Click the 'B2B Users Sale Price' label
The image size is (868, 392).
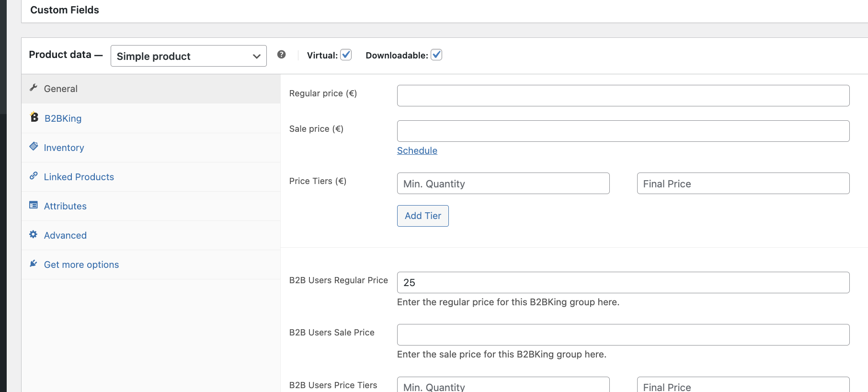tap(332, 333)
